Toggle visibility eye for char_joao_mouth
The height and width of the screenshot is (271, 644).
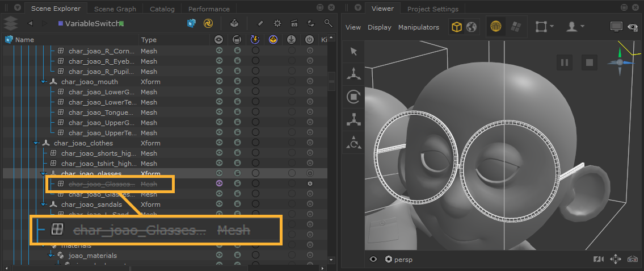click(219, 82)
